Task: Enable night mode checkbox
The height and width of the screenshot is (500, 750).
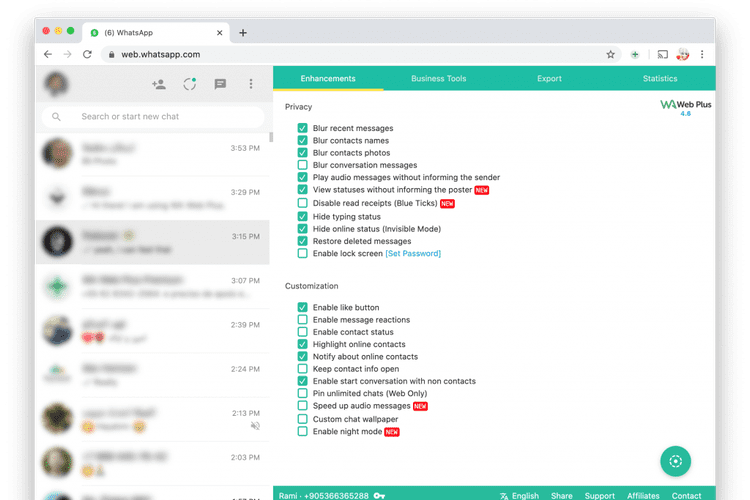Action: coord(302,431)
